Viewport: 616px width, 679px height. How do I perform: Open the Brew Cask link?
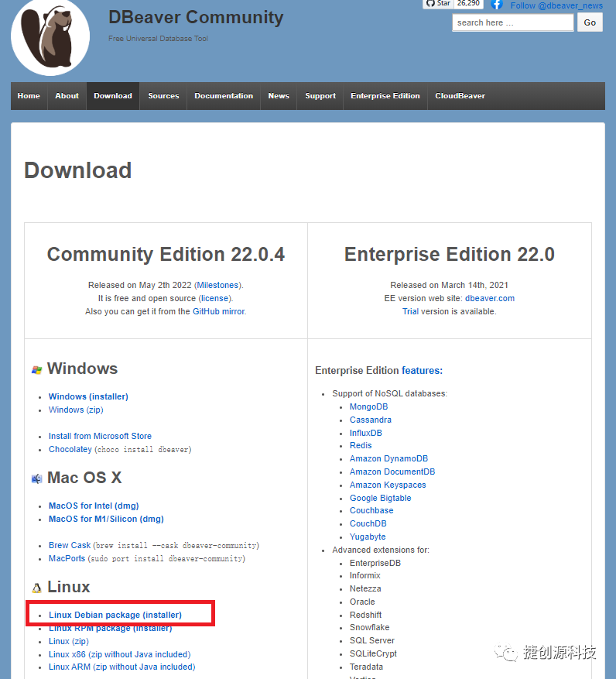[x=70, y=545]
